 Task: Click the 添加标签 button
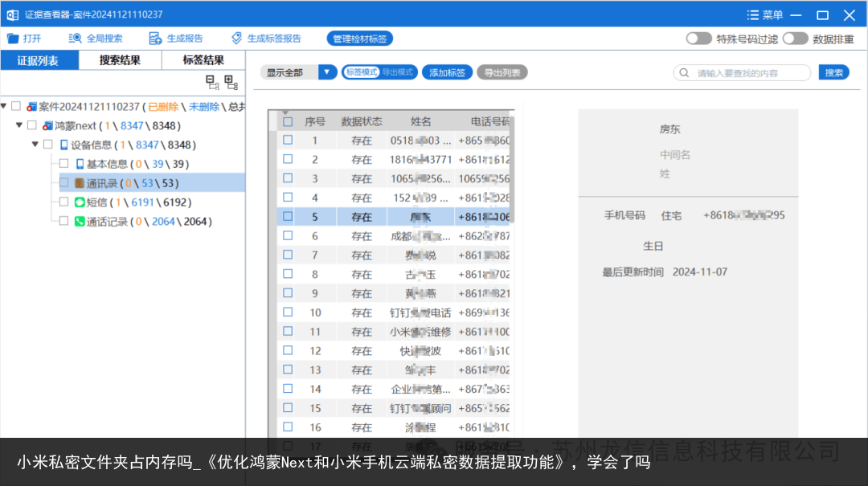pos(448,72)
